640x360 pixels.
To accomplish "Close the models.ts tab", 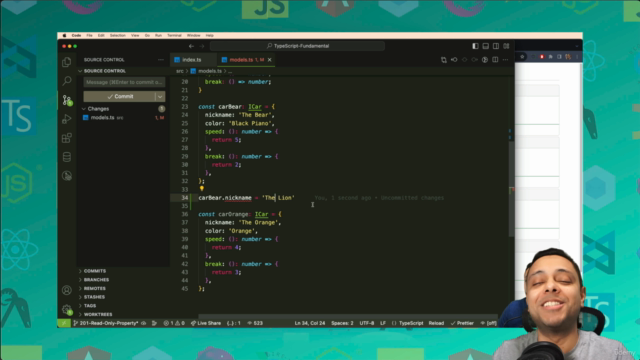I will tap(270, 60).
